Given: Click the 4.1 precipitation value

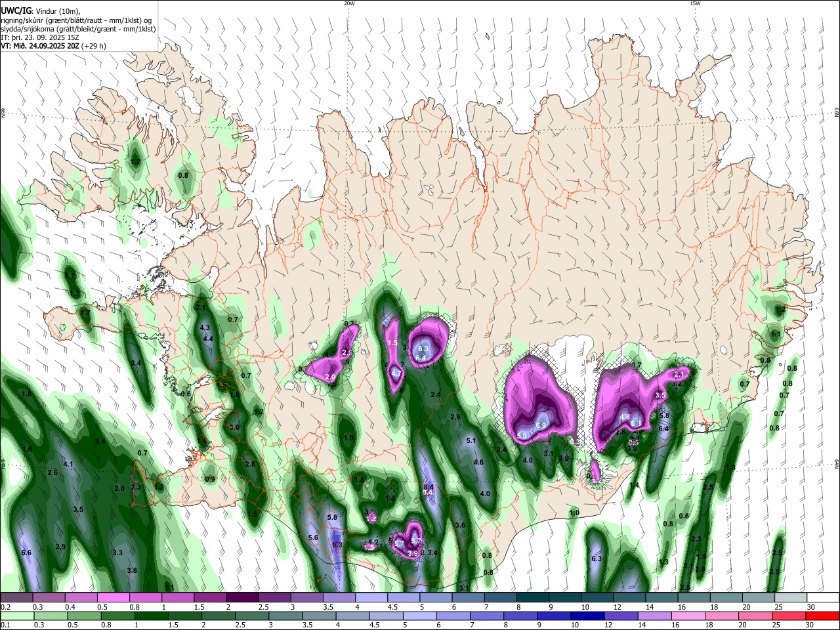Looking at the screenshot, I should 68,464.
